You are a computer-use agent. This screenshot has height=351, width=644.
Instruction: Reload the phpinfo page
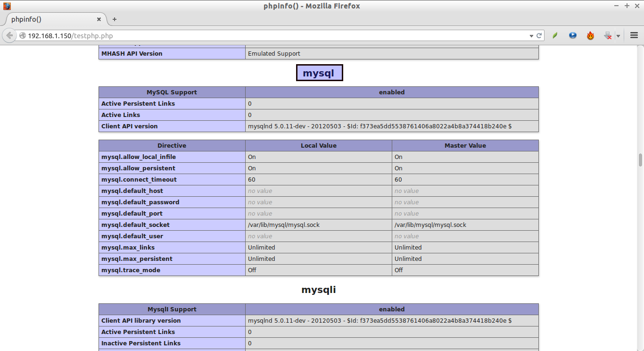point(539,36)
